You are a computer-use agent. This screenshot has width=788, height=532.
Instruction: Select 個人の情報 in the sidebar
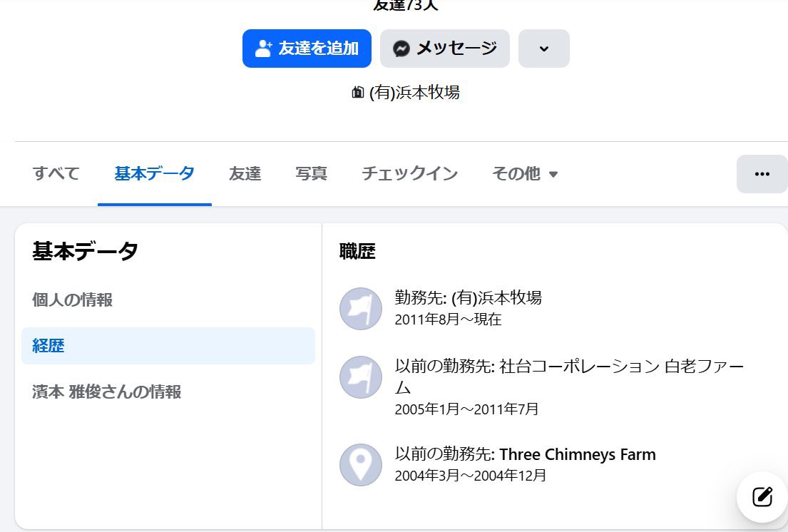point(72,300)
